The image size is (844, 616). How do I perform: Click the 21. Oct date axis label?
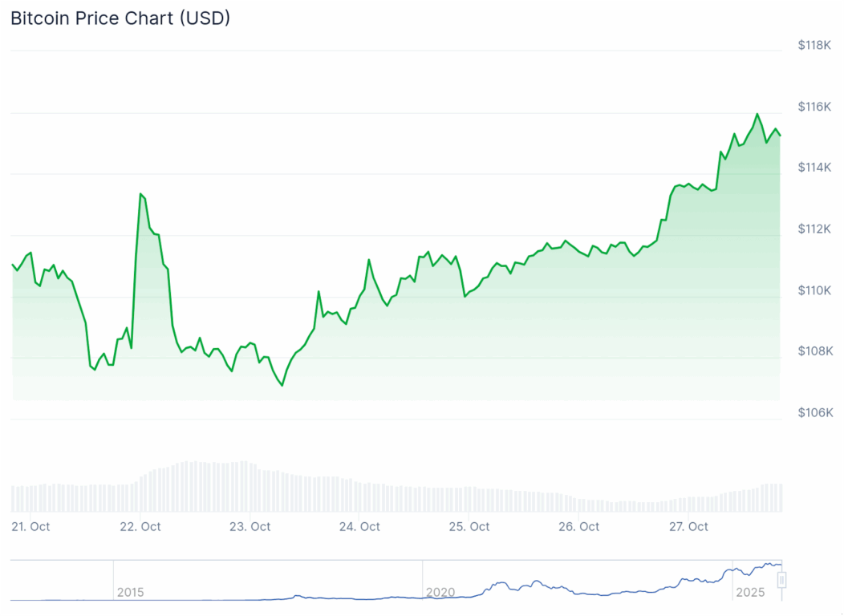click(30, 526)
